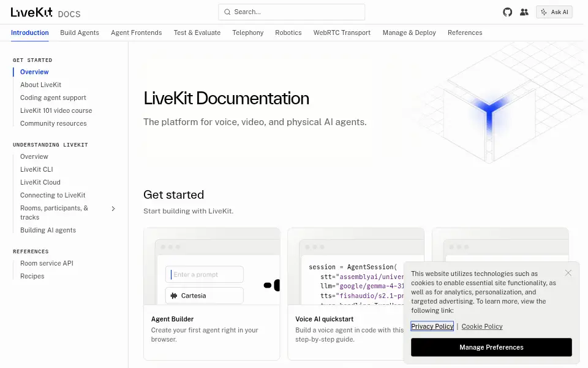This screenshot has width=588, height=368.
Task: Click the Get started section heading
Action: 173,194
